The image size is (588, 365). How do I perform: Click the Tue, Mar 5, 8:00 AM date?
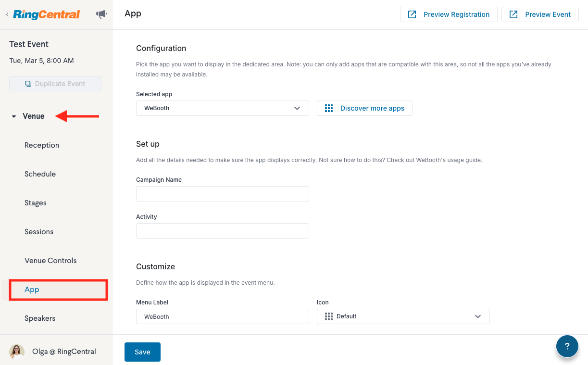(41, 61)
